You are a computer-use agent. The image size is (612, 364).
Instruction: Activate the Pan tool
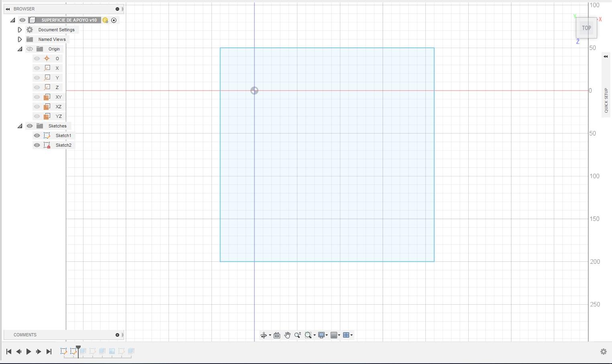[288, 335]
